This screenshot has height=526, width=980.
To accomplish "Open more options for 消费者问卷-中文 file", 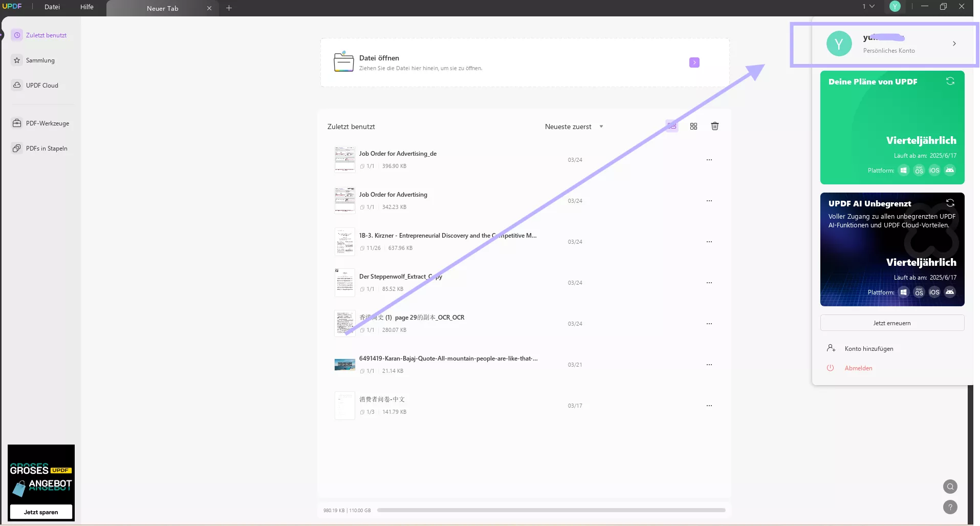I will coord(709,406).
